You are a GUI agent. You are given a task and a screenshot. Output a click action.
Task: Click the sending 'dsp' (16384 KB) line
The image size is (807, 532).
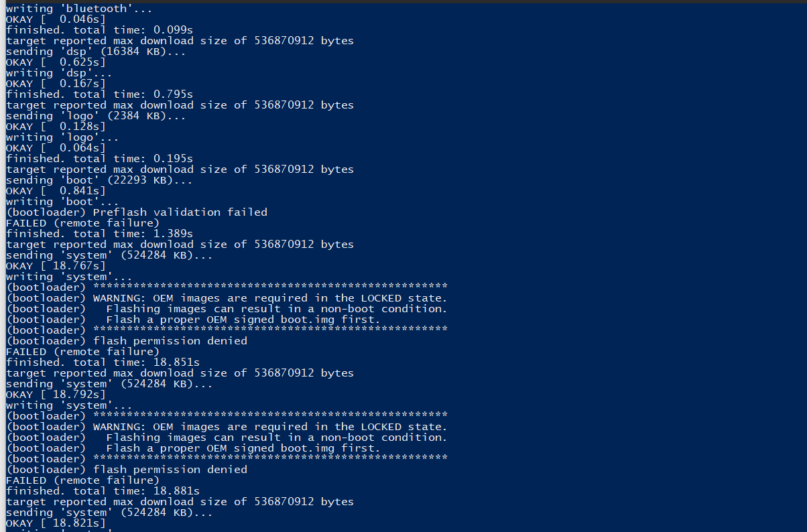coord(96,52)
